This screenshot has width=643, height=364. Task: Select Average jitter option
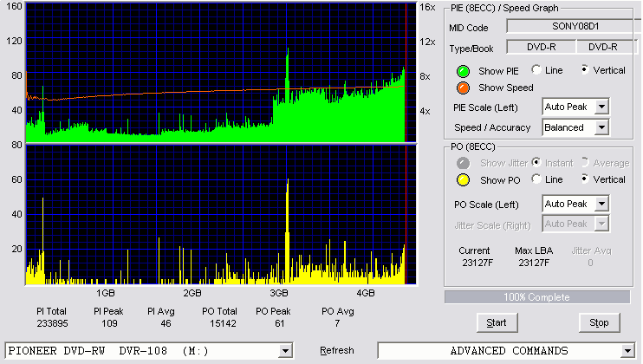click(x=585, y=162)
